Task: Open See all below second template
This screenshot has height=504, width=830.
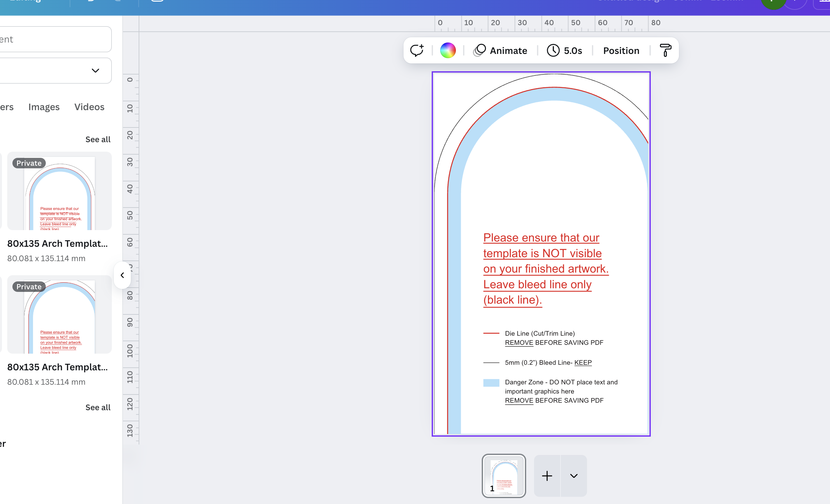Action: point(98,407)
